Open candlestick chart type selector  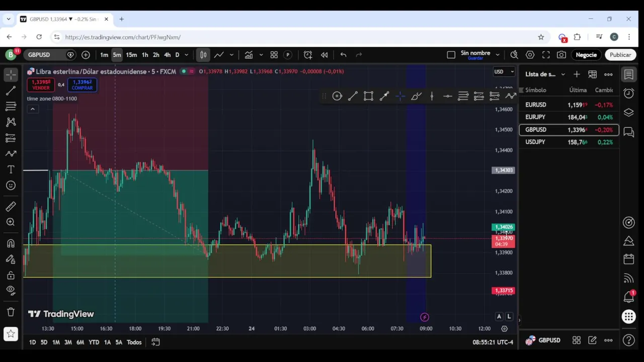click(203, 55)
